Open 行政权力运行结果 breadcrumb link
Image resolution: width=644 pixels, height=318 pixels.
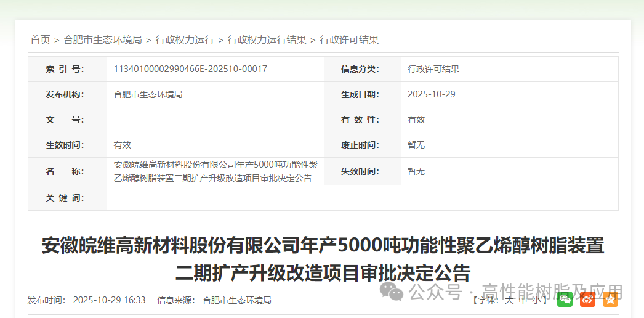tap(267, 40)
